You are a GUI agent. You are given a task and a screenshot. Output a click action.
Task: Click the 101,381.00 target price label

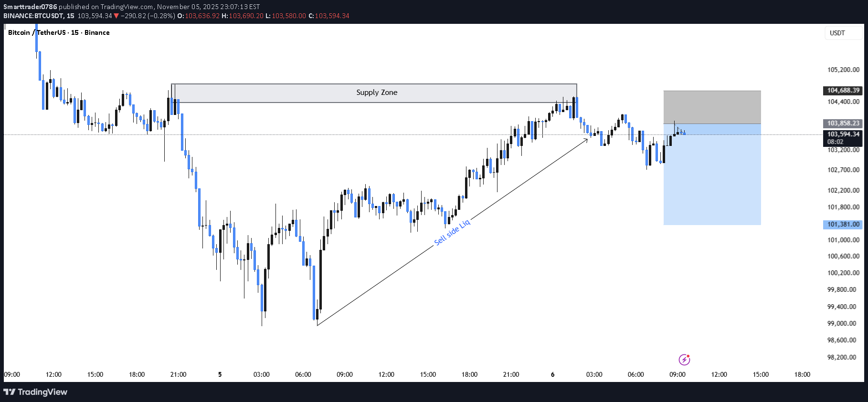click(x=843, y=224)
